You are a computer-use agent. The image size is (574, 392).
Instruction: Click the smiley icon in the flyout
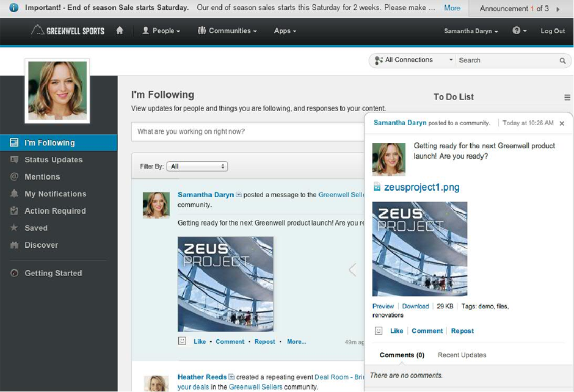[x=379, y=331]
